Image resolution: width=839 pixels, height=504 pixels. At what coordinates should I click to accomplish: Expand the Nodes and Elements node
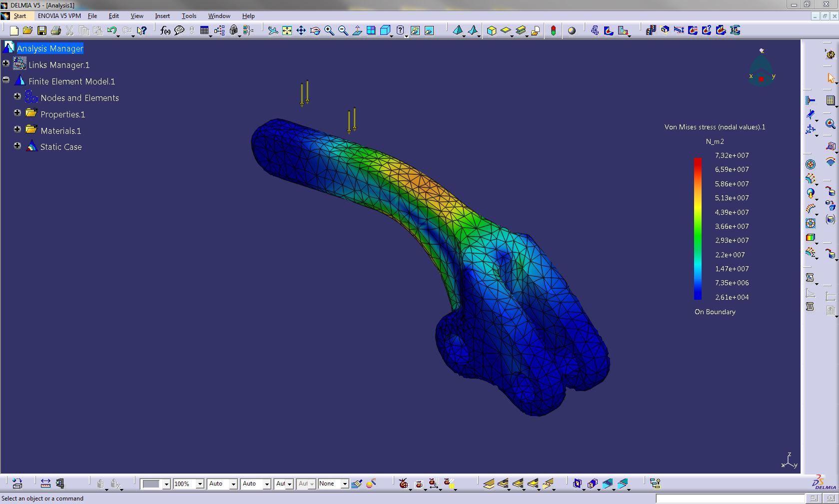(x=17, y=96)
